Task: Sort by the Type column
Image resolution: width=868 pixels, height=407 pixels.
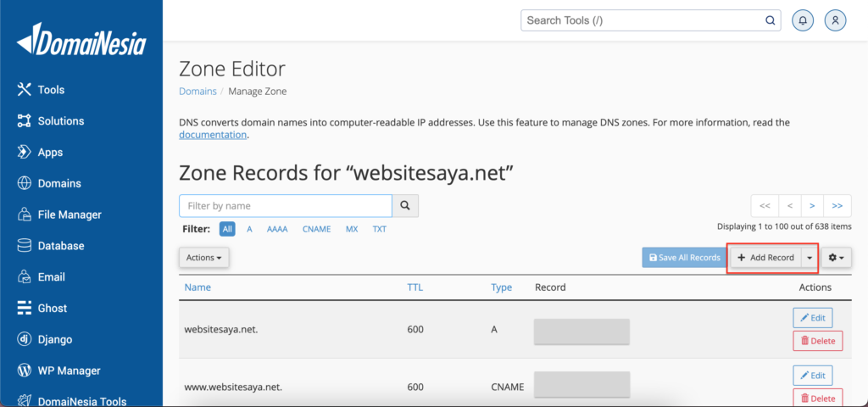Action: point(501,287)
